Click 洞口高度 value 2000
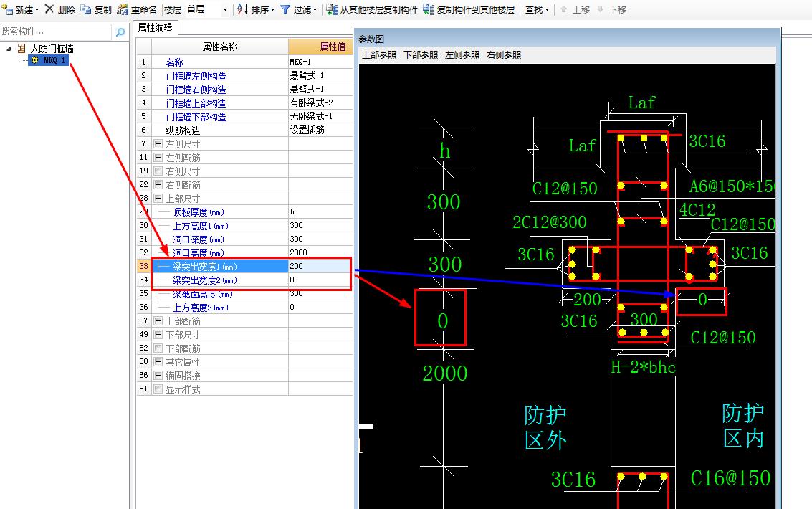This screenshot has height=509, width=812. 320,252
